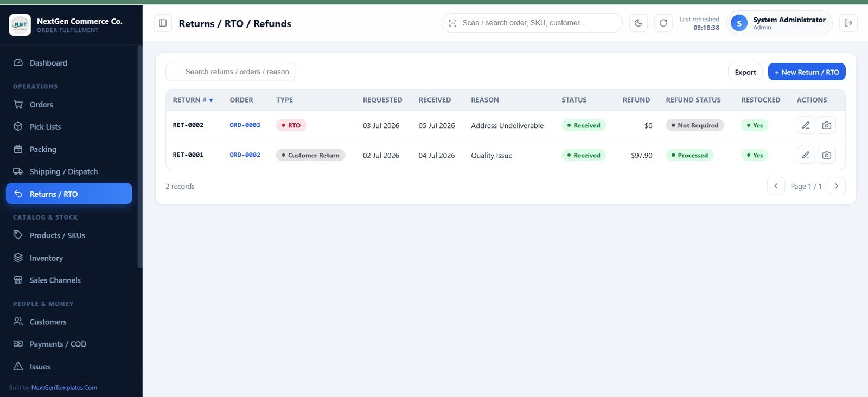Click the Search returns / orders field
Screen dimensions: 868x397
[x=231, y=72]
